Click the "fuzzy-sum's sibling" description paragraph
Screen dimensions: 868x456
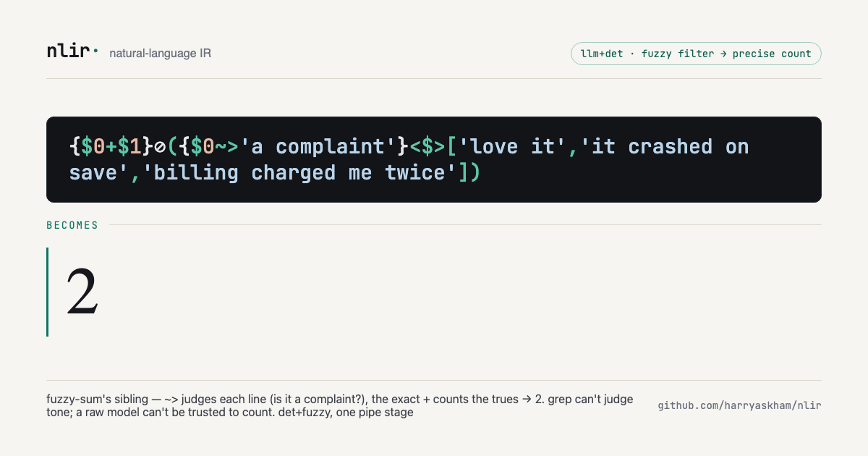pyautogui.click(x=340, y=406)
